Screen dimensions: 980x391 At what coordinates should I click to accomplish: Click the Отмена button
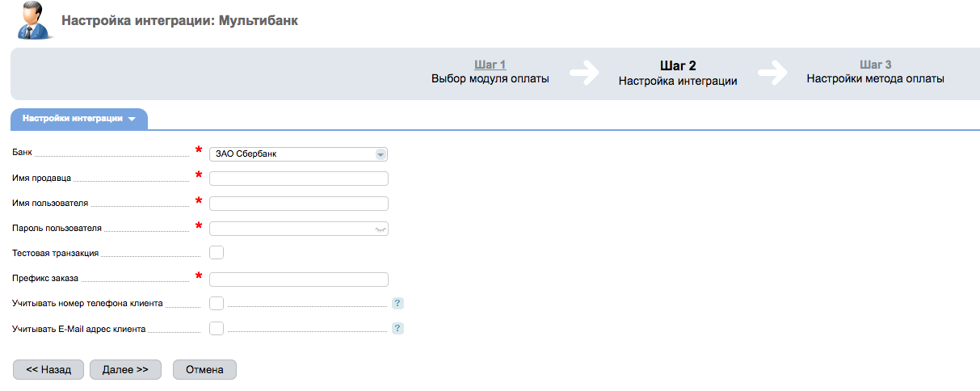pos(204,369)
